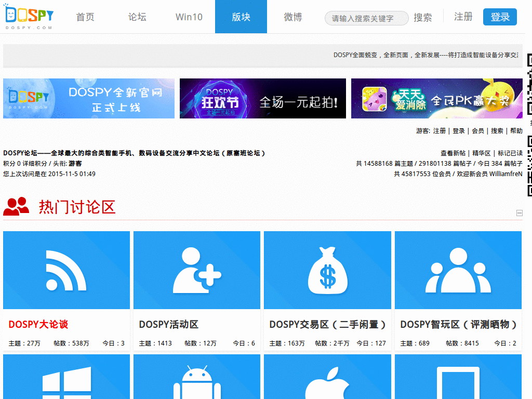Viewport: 532px width, 399px height.
Task: Open the DOSPY智玩区（评测晒物）forum title
Action: [458, 324]
